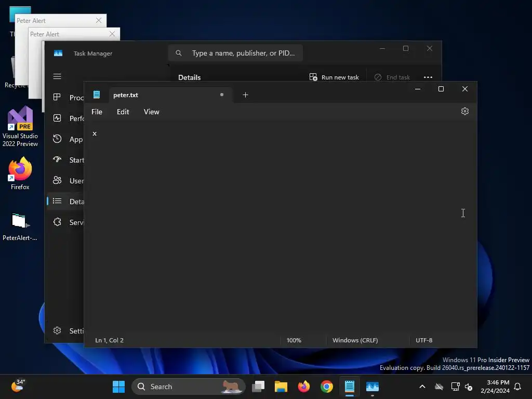Click the OneDrive cloud tray icon

(439, 387)
